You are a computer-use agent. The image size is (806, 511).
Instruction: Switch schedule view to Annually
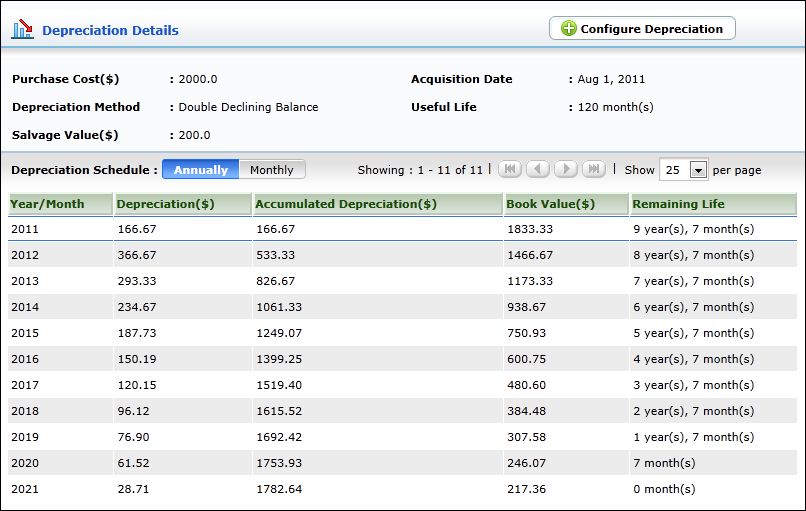point(200,170)
